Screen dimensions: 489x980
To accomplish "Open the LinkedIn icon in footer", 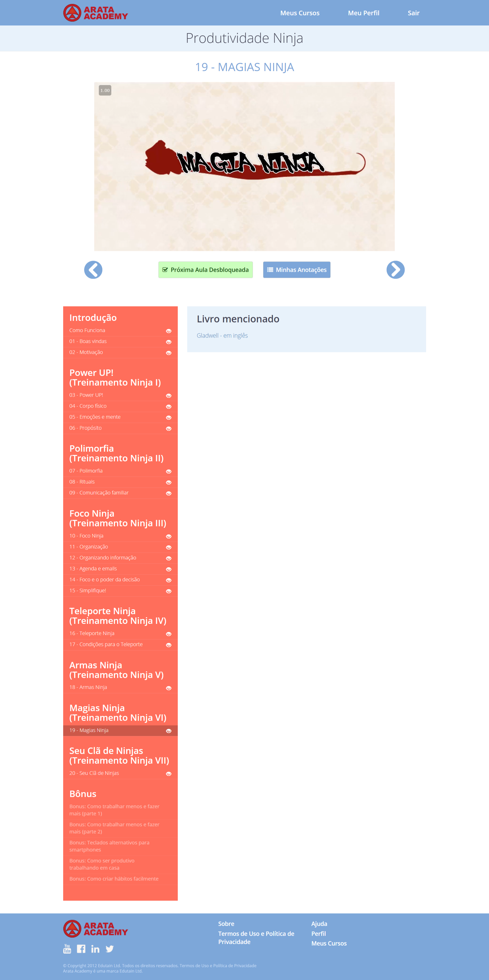I will click(x=96, y=949).
